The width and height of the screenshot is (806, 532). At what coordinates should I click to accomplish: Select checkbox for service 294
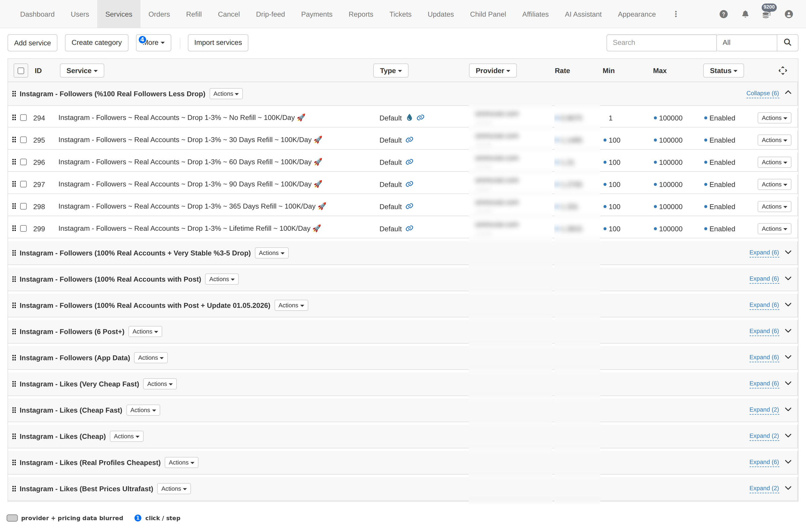tap(24, 118)
